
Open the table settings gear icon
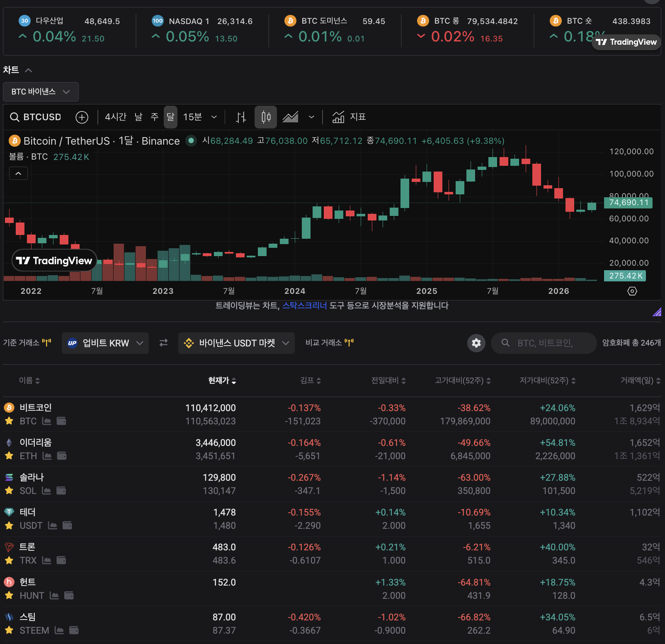(x=476, y=343)
